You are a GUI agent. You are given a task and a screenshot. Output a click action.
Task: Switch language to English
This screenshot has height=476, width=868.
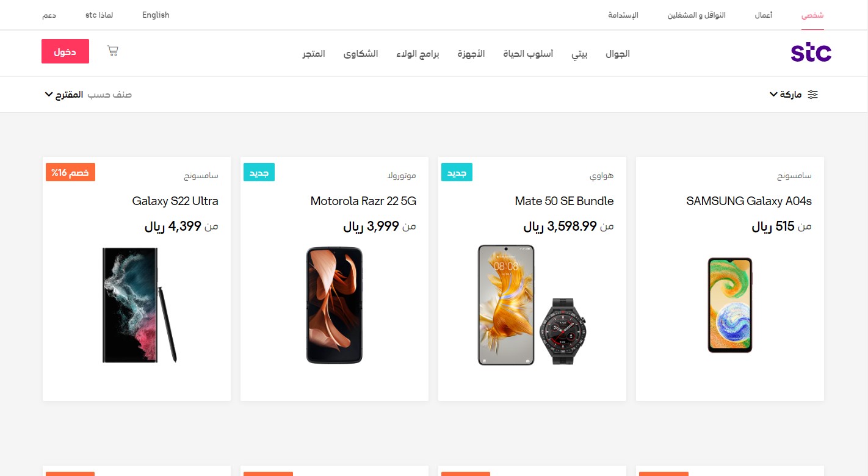point(156,15)
